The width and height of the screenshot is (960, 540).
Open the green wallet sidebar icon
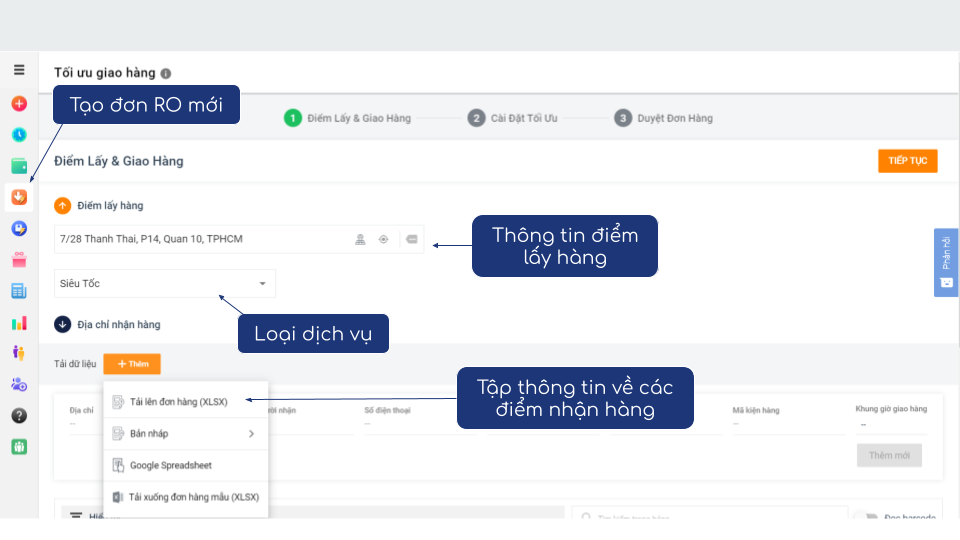[x=19, y=166]
